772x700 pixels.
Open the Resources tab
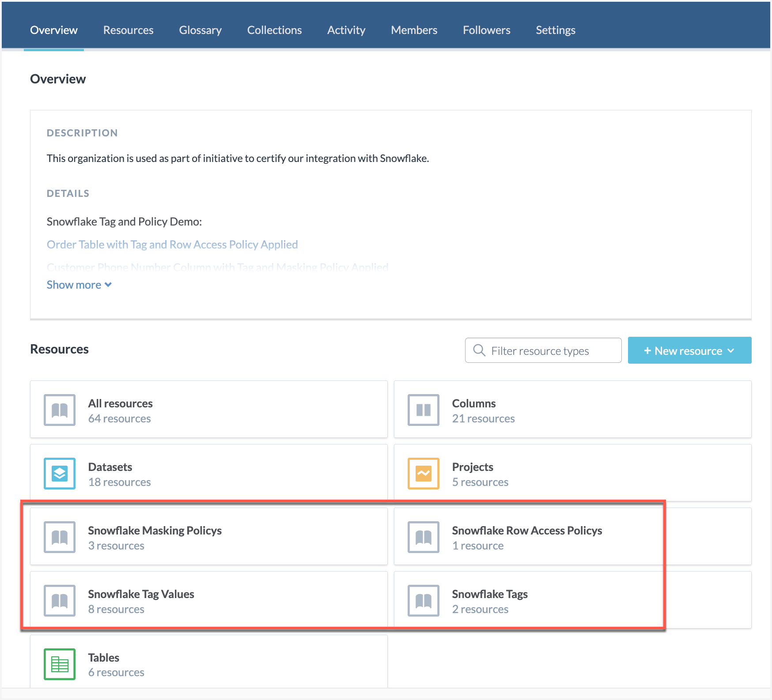click(129, 30)
